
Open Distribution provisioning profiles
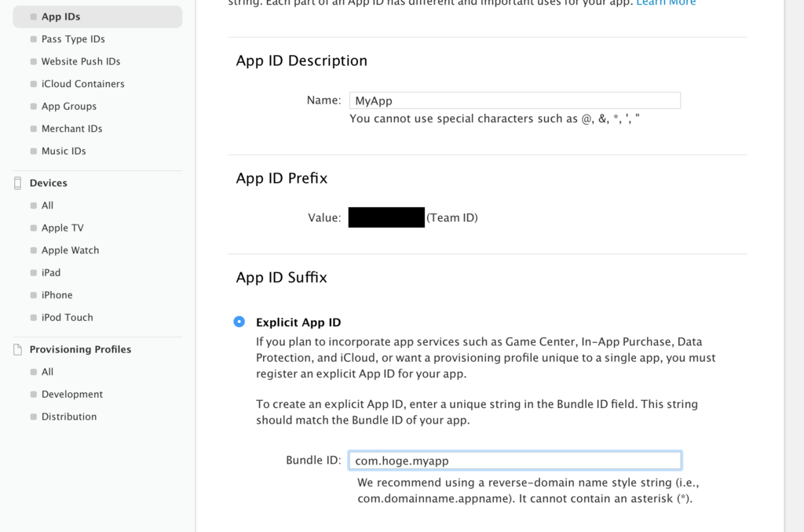click(x=69, y=417)
